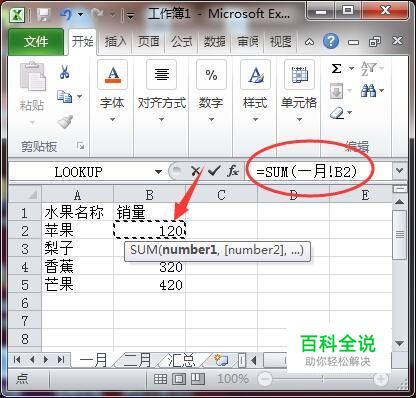Click the Undo arrow icon
Screen dimensions: 416x398
66,14
